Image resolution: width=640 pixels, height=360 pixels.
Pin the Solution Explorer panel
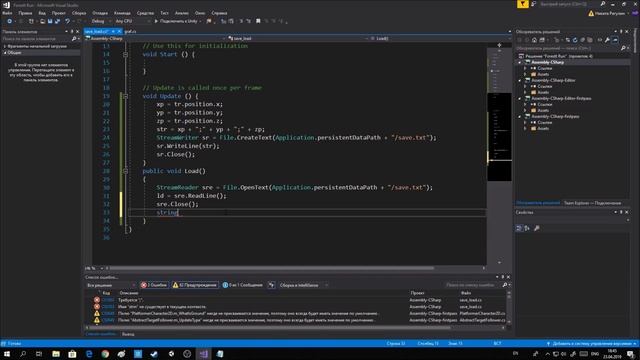click(621, 31)
